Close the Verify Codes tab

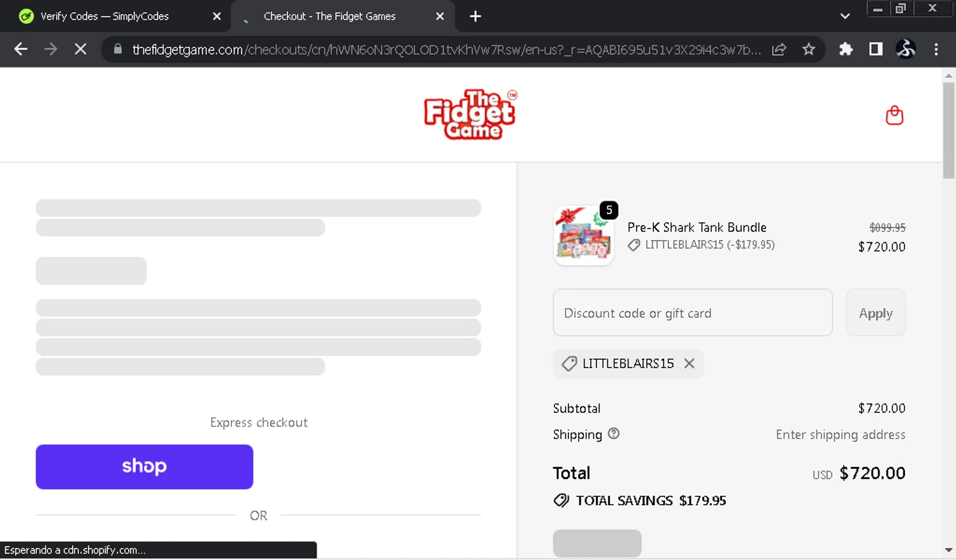click(217, 17)
